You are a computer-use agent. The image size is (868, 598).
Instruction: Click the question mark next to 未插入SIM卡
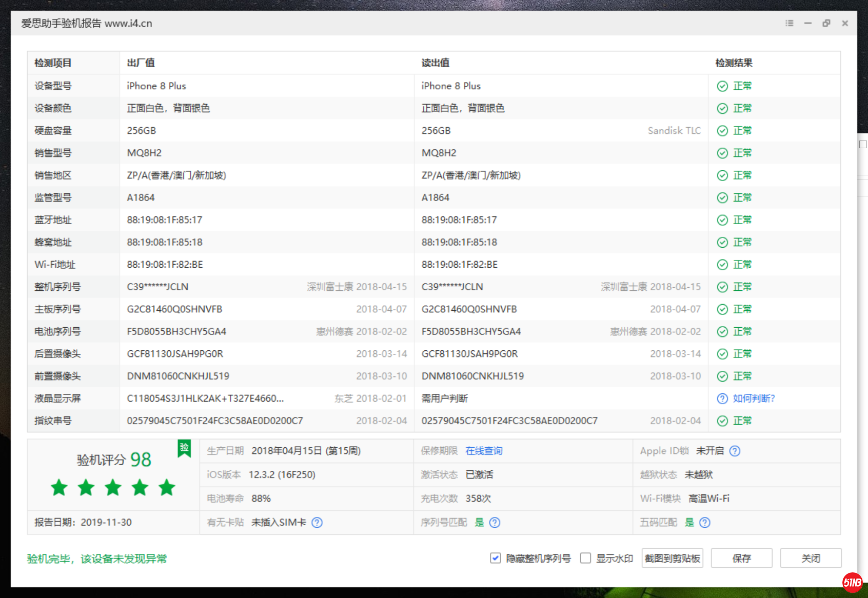(x=317, y=522)
